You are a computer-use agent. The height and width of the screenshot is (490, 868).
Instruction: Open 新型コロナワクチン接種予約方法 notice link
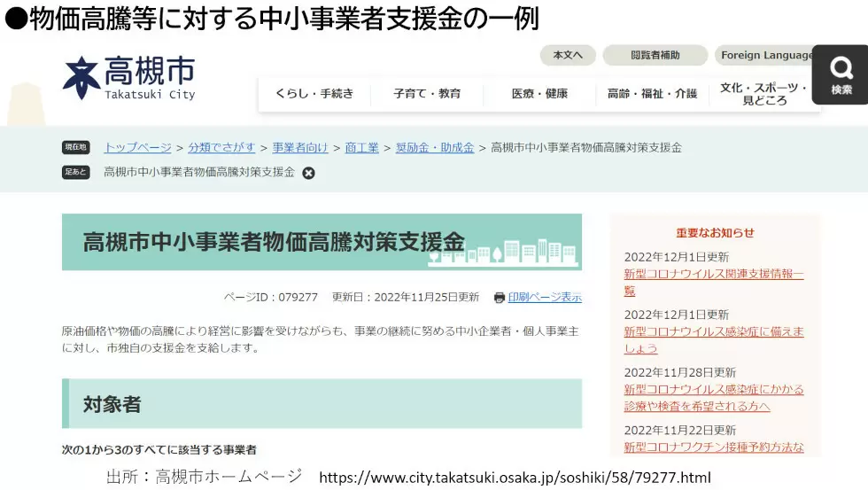(714, 447)
